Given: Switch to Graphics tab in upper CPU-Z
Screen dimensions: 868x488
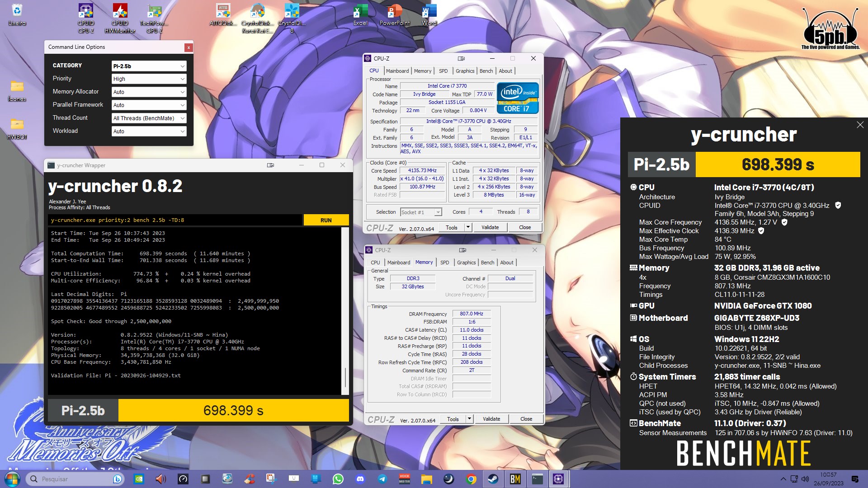Looking at the screenshot, I should 465,71.
